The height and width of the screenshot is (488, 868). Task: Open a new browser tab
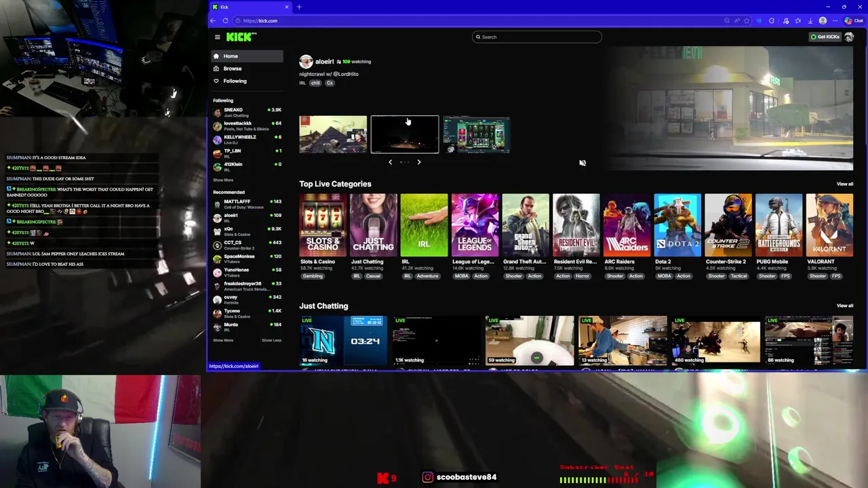(299, 7)
